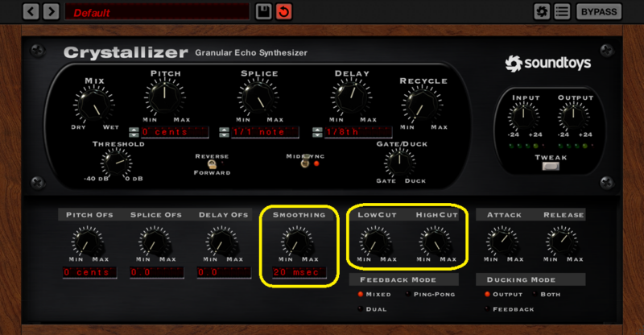Select Mixed feedback mode

[x=374, y=294]
